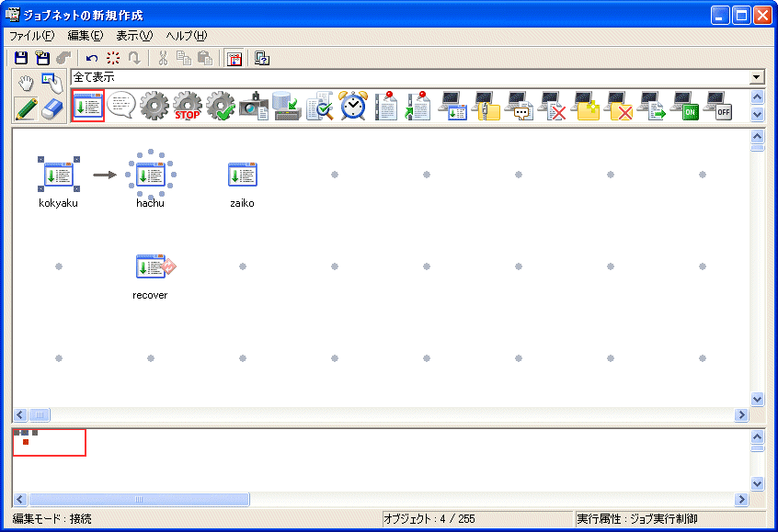Click the overview pane horizontal scrollbar thumb
This screenshot has height=532, width=778.
[x=139, y=499]
